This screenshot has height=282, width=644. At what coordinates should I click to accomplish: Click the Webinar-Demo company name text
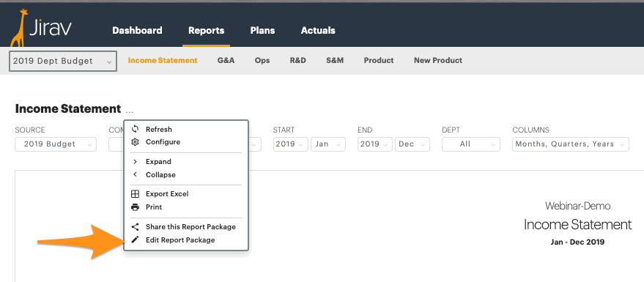pyautogui.click(x=577, y=206)
